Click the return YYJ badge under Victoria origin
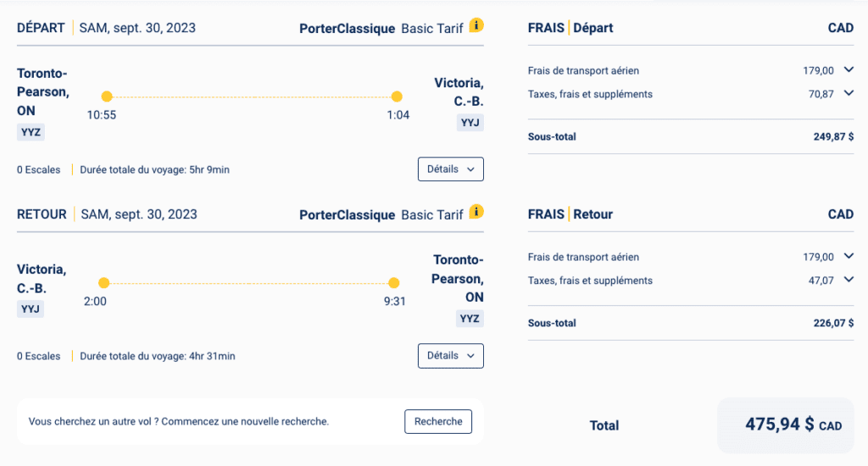868x466 pixels. pos(30,309)
